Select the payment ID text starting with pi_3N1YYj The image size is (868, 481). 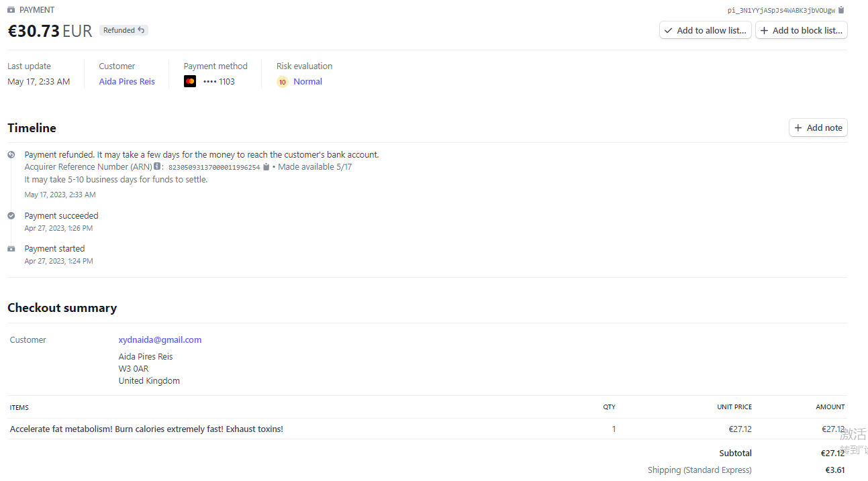point(781,11)
